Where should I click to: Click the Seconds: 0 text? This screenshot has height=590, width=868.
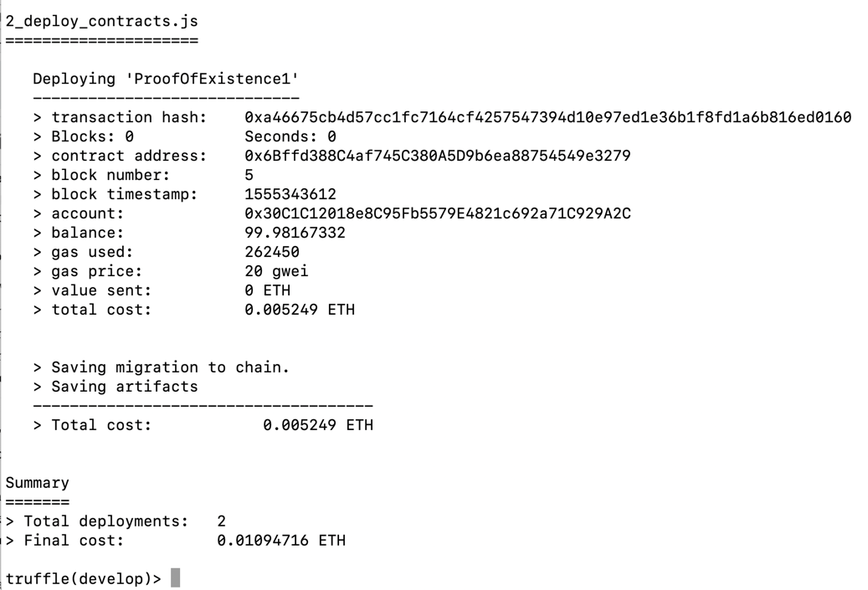click(290, 136)
